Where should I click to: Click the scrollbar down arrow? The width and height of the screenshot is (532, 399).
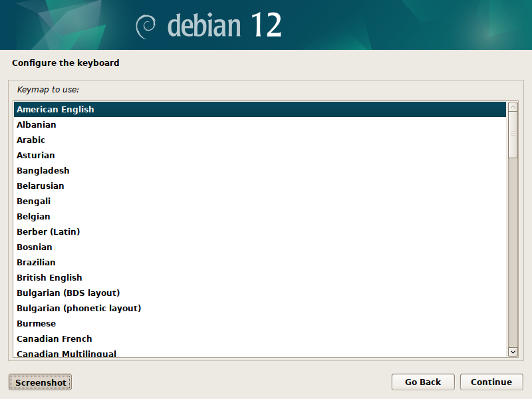point(513,352)
